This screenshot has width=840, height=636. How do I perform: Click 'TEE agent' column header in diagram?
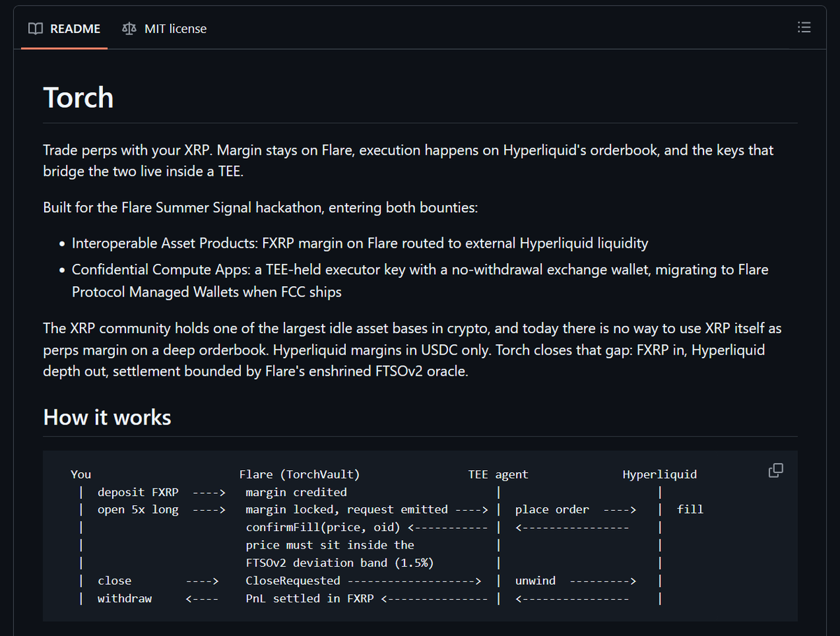point(498,474)
